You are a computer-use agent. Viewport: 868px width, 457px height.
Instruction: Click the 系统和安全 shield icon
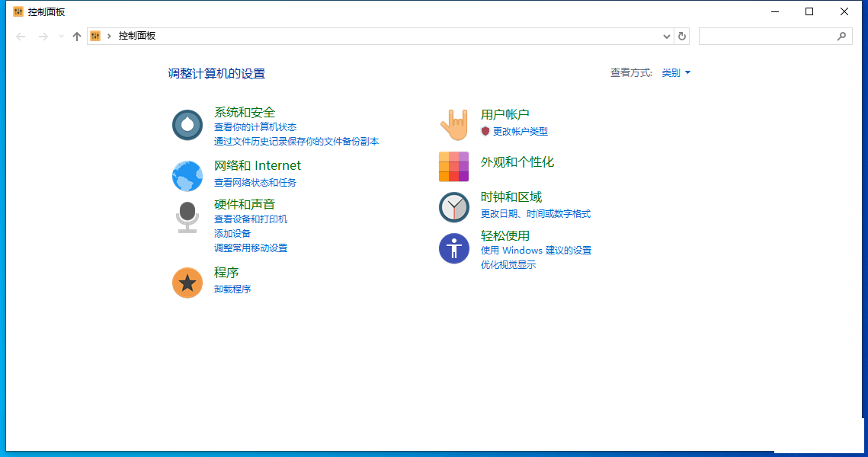pos(187,125)
